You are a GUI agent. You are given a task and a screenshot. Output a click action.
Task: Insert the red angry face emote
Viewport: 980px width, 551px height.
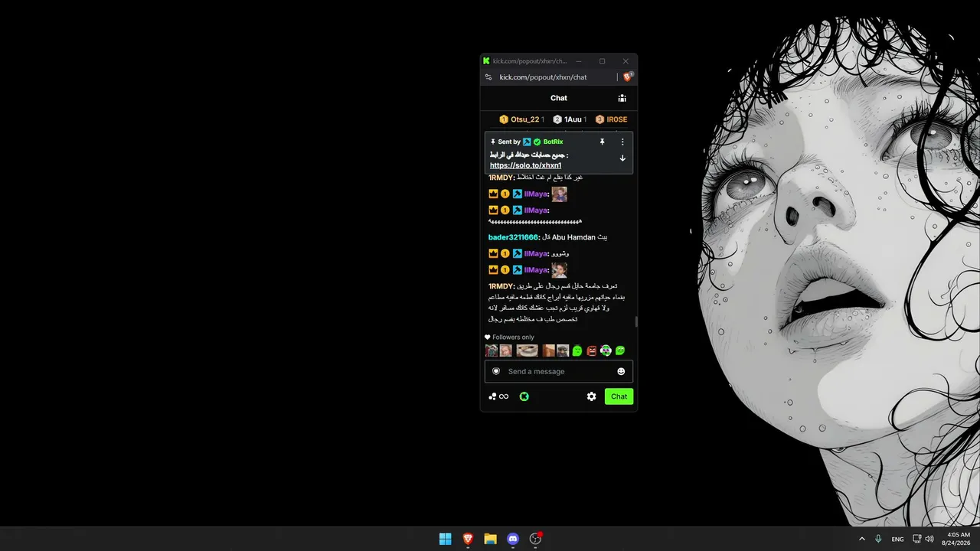(x=591, y=350)
